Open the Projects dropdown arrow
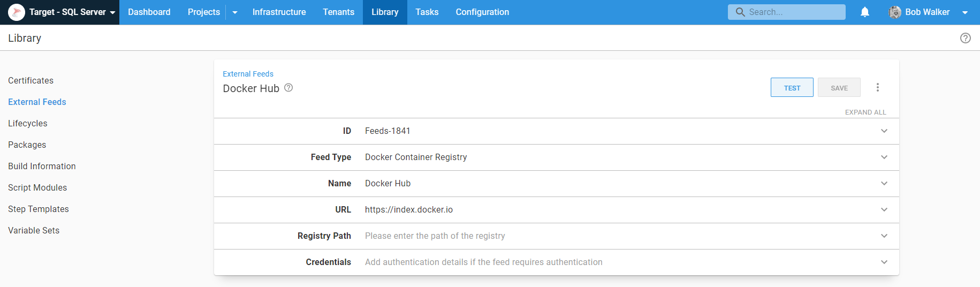980x287 pixels. [234, 12]
